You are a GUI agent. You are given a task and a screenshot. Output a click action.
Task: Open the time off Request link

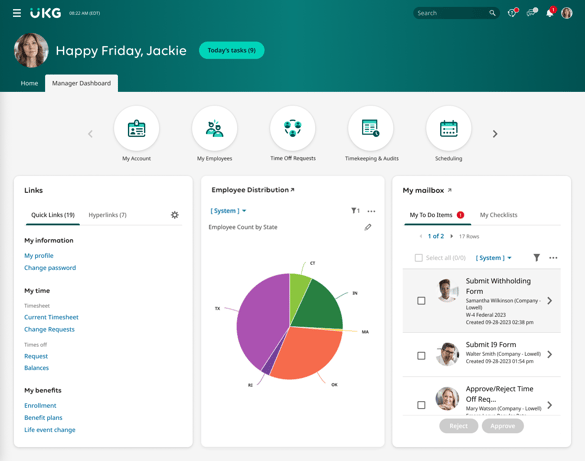[x=36, y=356]
